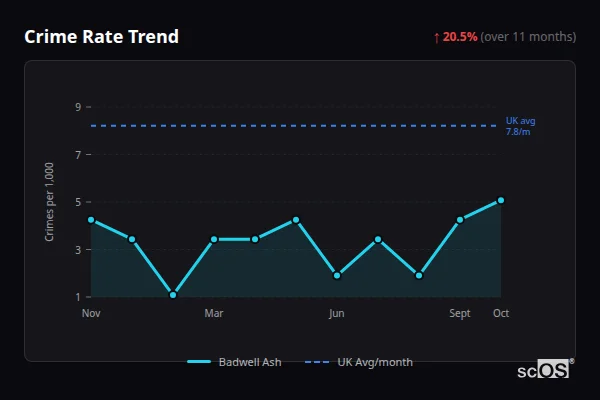Click the y-axis label '9'
Viewport: 600px width, 400px height.
78,107
